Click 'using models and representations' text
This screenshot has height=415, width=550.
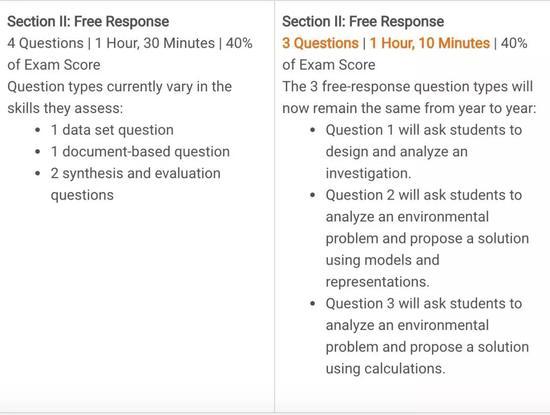point(382,271)
